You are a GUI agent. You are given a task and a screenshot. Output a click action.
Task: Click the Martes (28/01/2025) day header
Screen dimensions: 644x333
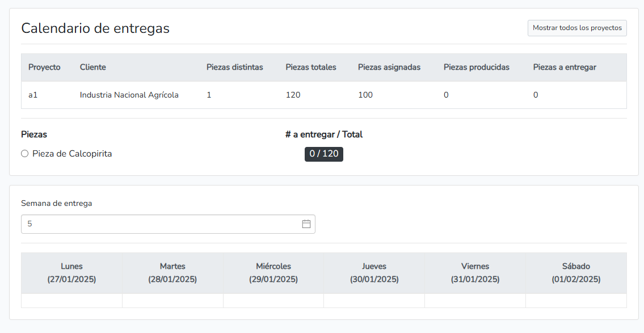(172, 273)
